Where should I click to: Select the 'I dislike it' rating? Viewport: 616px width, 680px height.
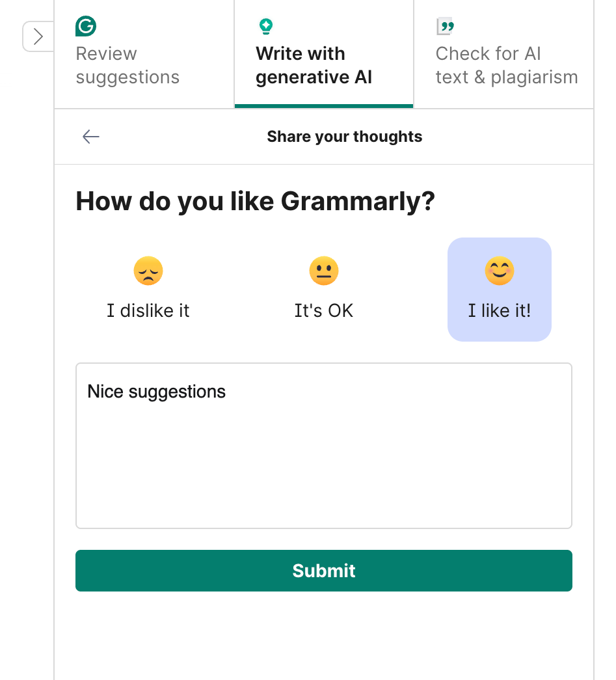point(148,290)
